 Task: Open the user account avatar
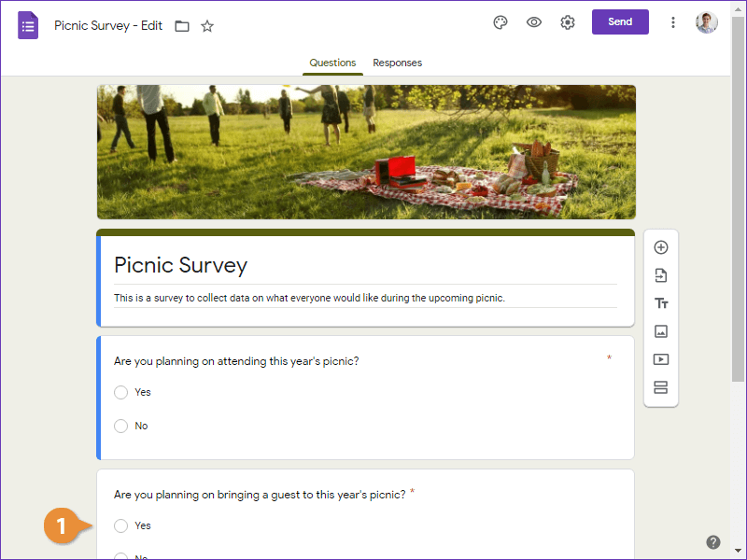coord(707,22)
